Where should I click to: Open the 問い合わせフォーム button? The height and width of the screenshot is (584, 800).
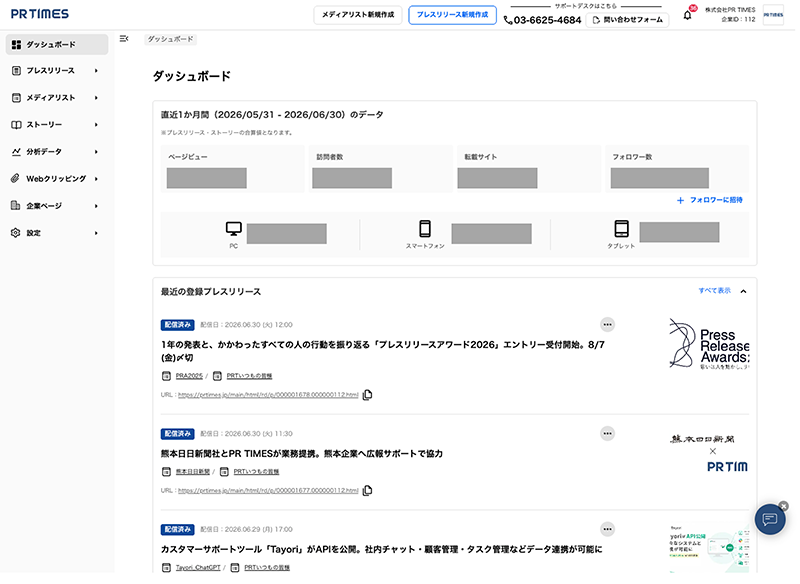[627, 20]
